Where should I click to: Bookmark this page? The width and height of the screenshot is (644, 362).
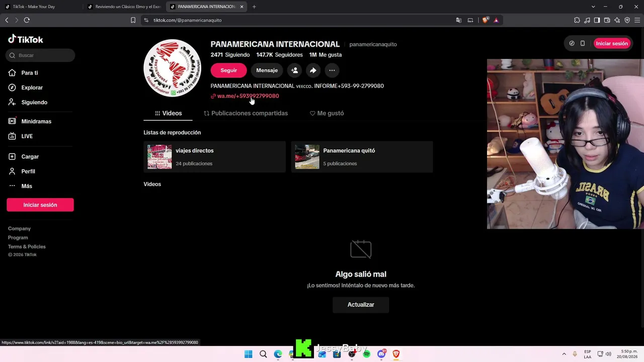pyautogui.click(x=133, y=20)
